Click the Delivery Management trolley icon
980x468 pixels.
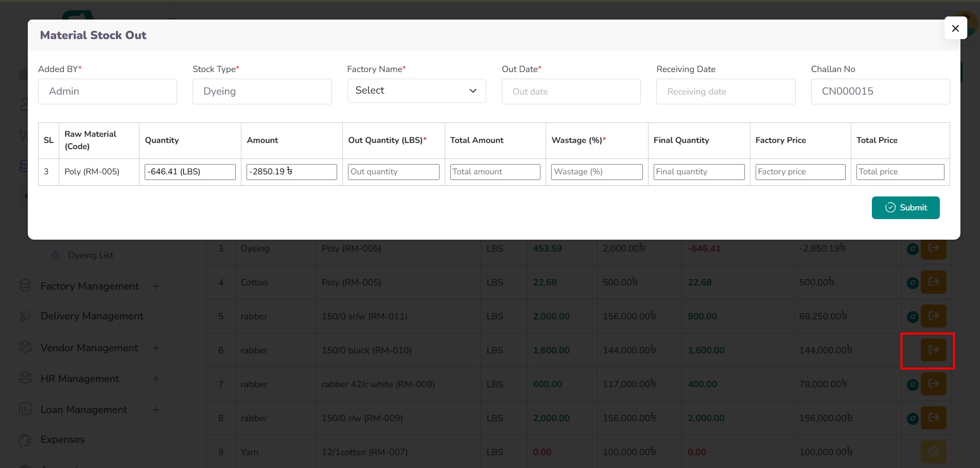(x=25, y=316)
